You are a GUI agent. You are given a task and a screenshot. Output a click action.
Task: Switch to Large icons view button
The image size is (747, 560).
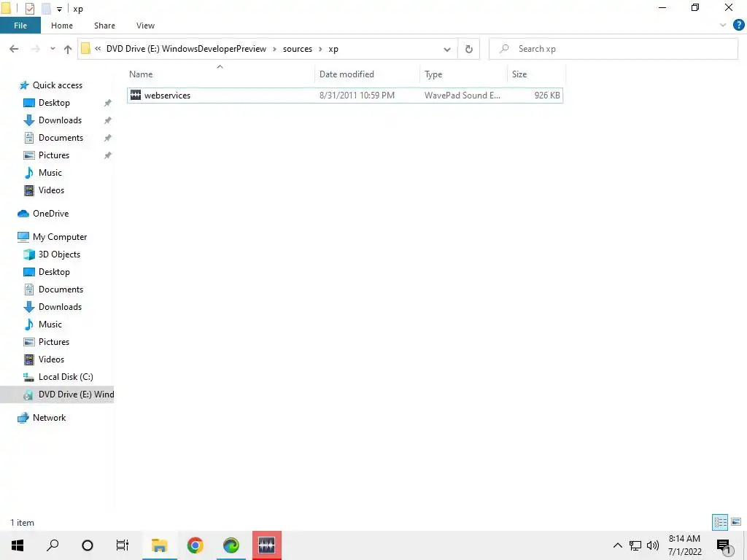coord(736,522)
